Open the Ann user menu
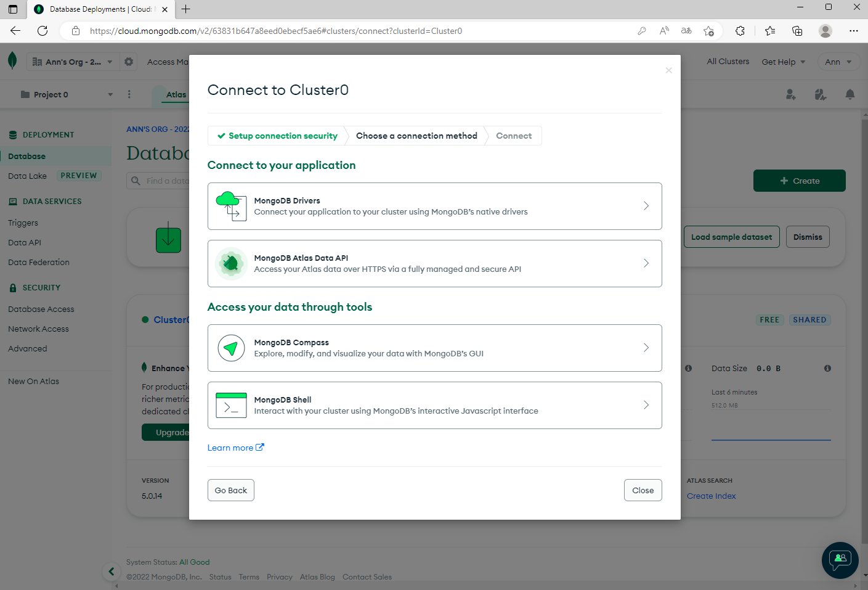 pos(838,62)
